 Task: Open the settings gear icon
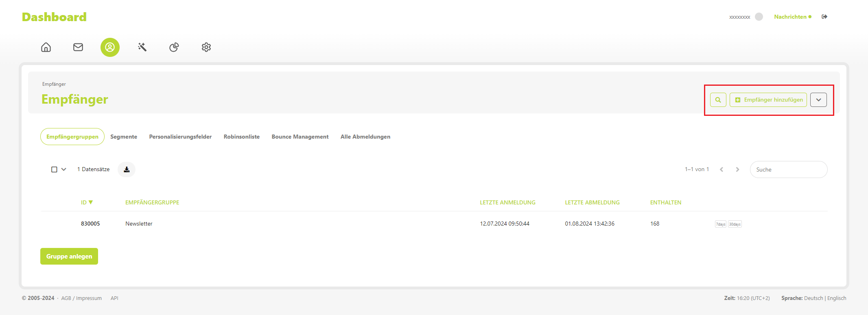pyautogui.click(x=206, y=47)
